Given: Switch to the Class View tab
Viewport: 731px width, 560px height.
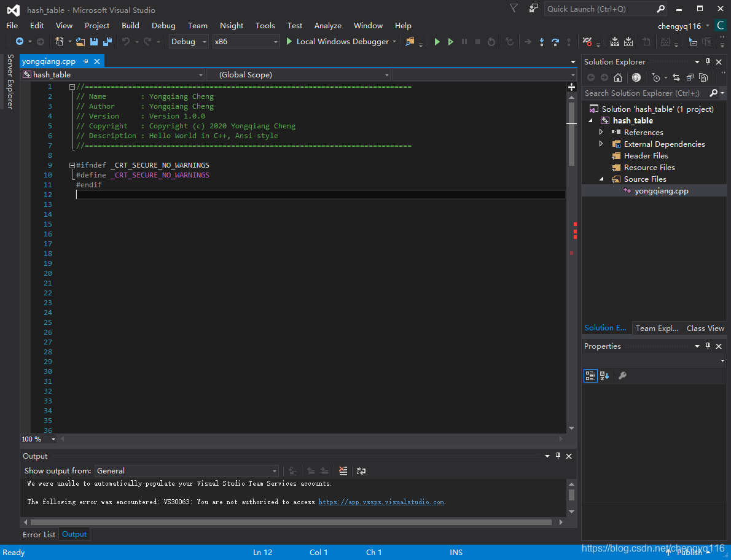Looking at the screenshot, I should (705, 328).
